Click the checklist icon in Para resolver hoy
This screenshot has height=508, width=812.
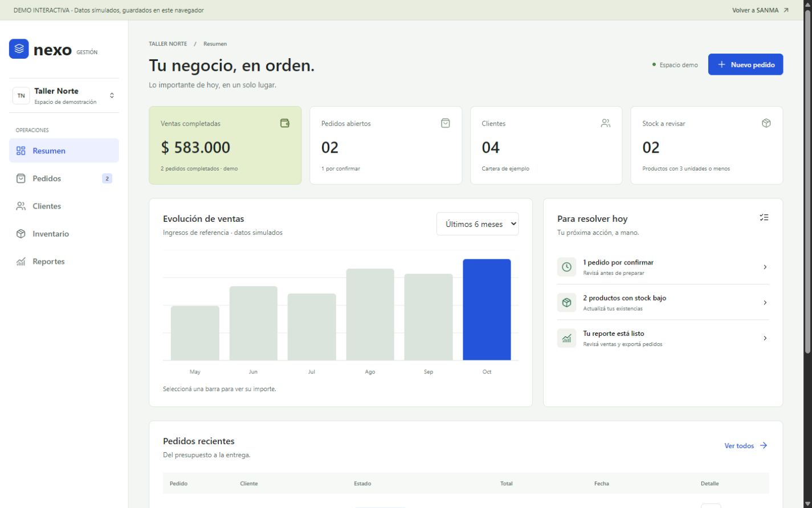pyautogui.click(x=764, y=217)
